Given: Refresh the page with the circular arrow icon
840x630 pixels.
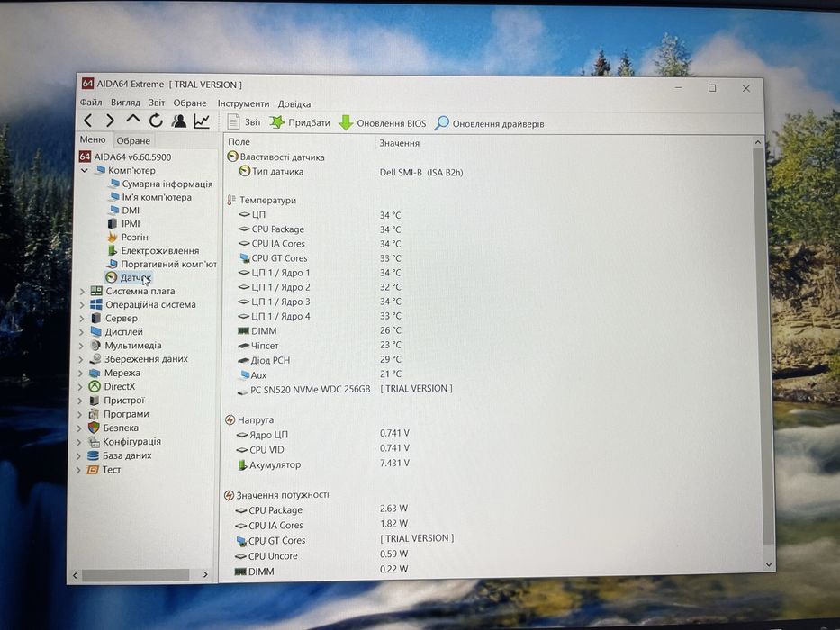Looking at the screenshot, I should click(x=156, y=121).
